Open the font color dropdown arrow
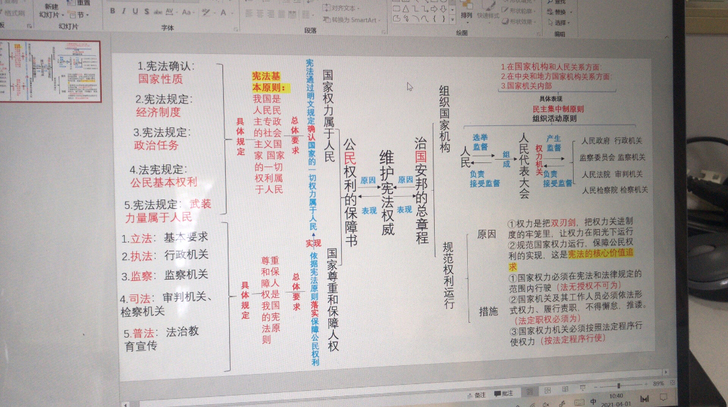This screenshot has height=407, width=728. 231,13
